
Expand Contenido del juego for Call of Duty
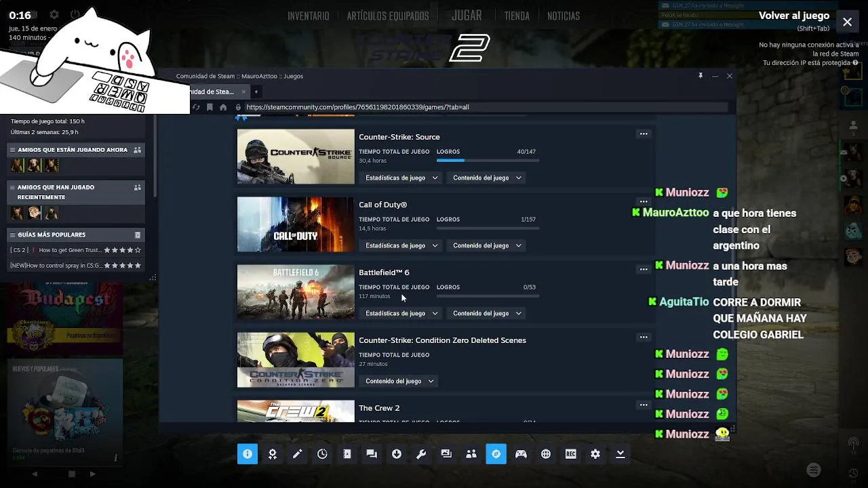tap(487, 245)
